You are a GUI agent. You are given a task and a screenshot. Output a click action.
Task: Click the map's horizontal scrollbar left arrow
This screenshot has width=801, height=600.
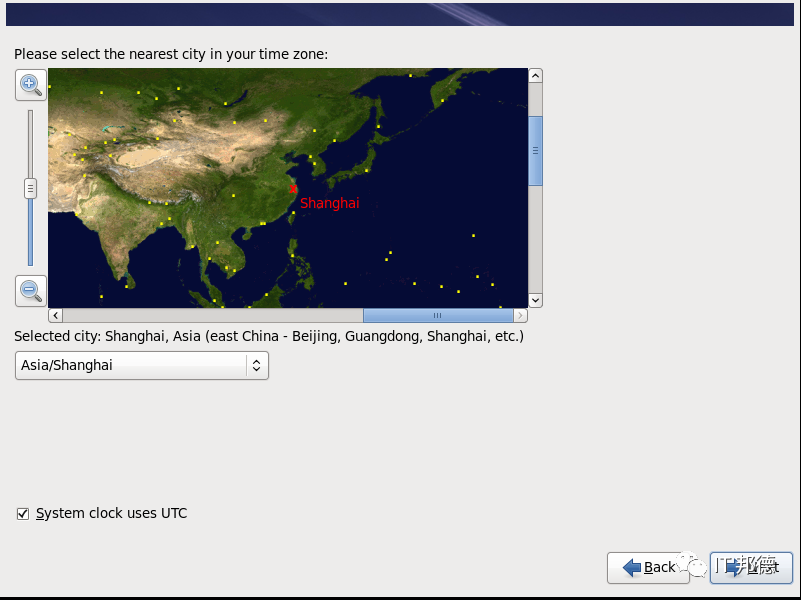click(x=56, y=316)
